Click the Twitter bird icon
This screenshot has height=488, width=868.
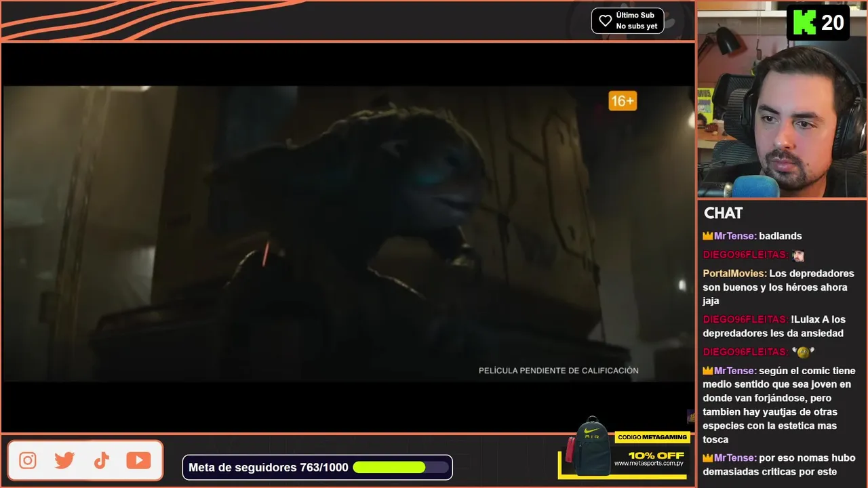[x=64, y=461]
